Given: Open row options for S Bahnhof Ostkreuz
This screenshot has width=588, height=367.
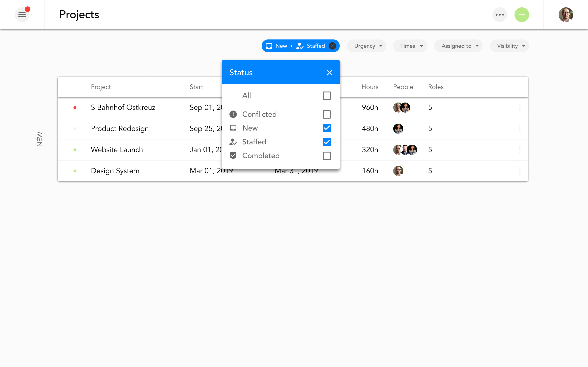Looking at the screenshot, I should click(520, 108).
